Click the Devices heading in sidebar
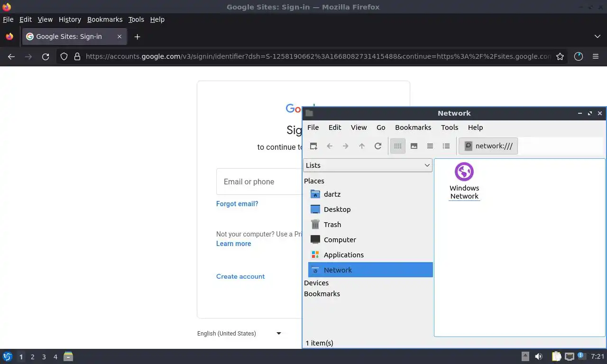The height and width of the screenshot is (364, 607). 316,283
